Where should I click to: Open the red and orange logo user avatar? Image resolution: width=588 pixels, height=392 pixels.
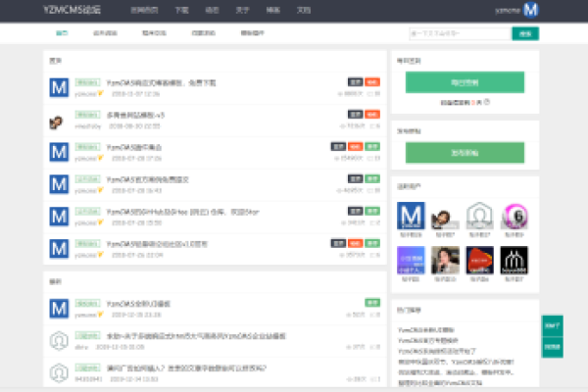click(x=479, y=260)
